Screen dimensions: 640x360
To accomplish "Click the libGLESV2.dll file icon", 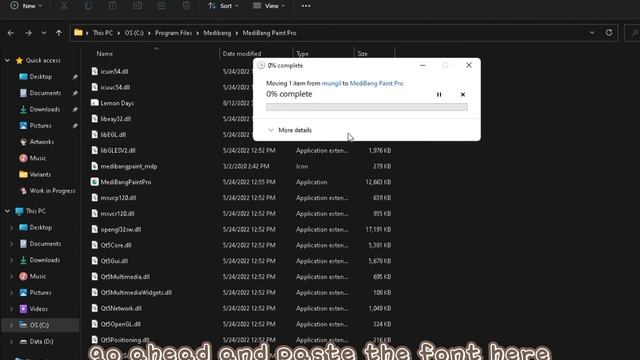I will tap(95, 151).
